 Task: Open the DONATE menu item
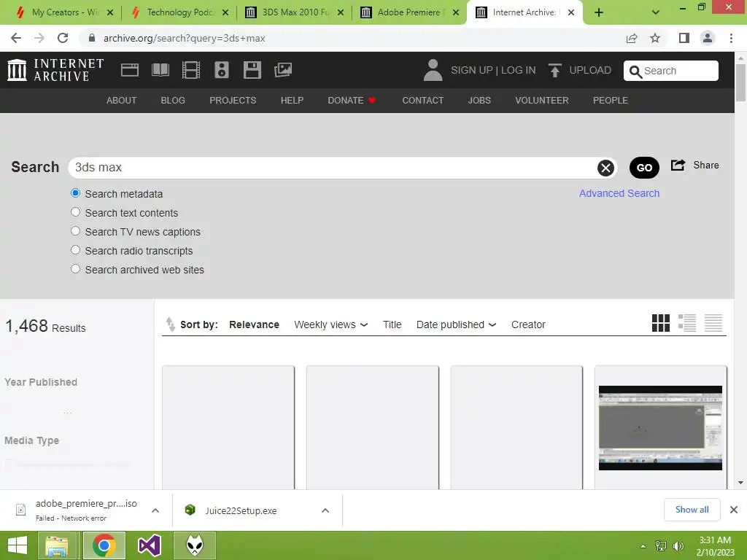[x=352, y=101]
